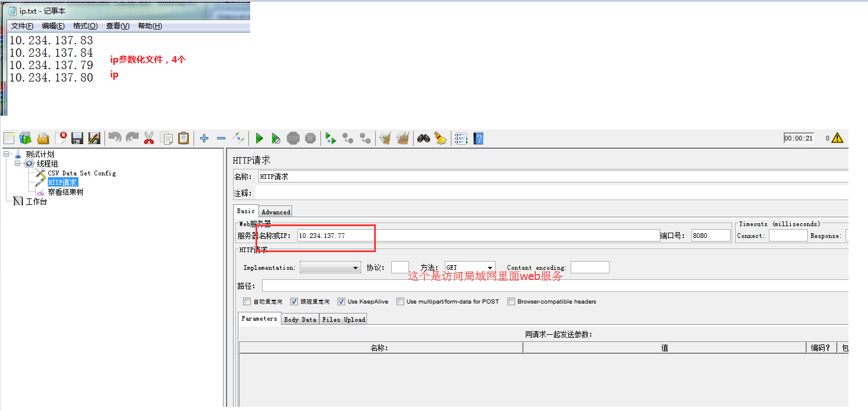Click the clipboard Paste toolbar icon
This screenshot has height=411, width=868.
184,138
